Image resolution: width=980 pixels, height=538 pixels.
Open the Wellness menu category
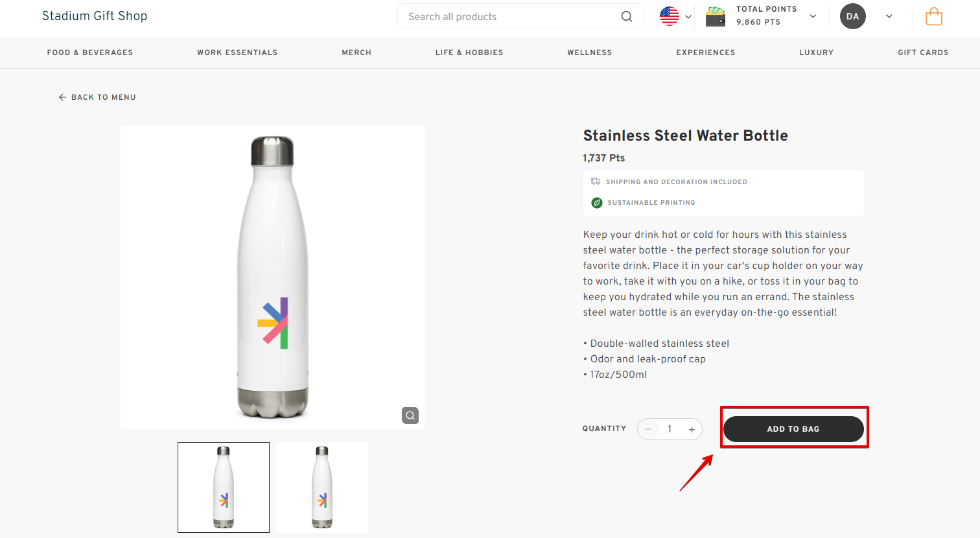(589, 53)
